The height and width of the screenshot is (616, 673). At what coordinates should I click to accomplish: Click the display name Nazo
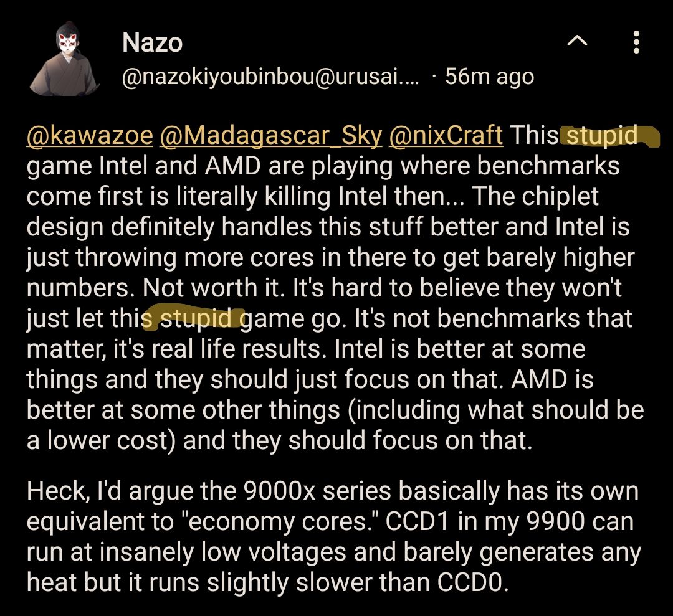pos(151,43)
